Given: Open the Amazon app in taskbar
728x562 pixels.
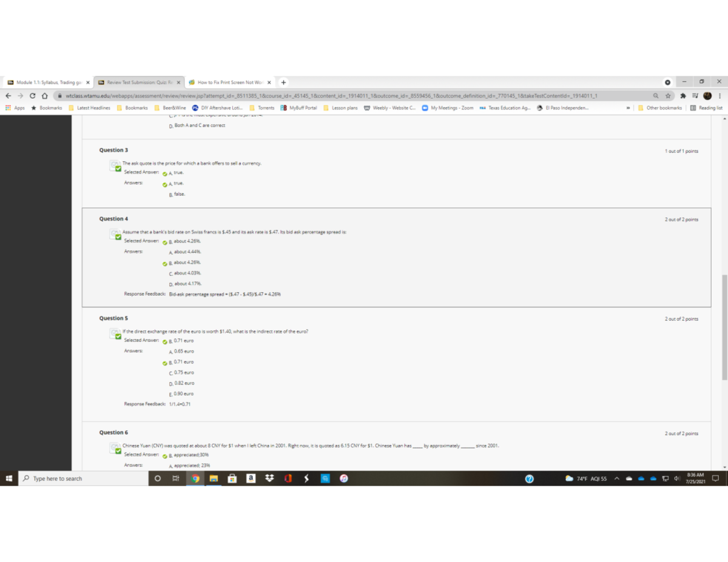Looking at the screenshot, I should (250, 478).
